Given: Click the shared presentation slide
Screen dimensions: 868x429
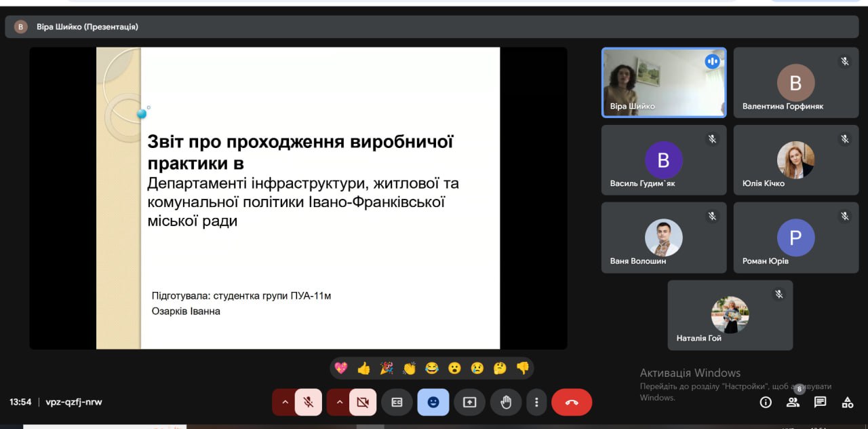Looking at the screenshot, I should coord(298,198).
